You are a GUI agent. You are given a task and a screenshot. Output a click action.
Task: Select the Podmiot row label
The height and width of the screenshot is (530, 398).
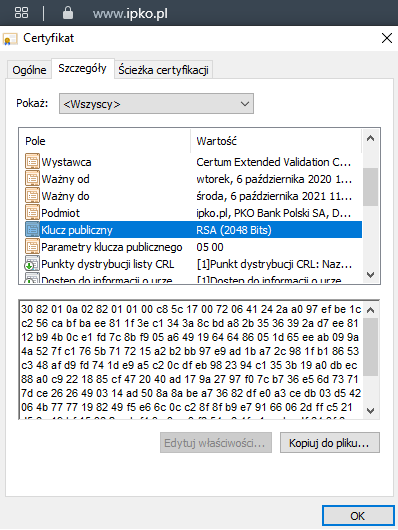coord(61,213)
